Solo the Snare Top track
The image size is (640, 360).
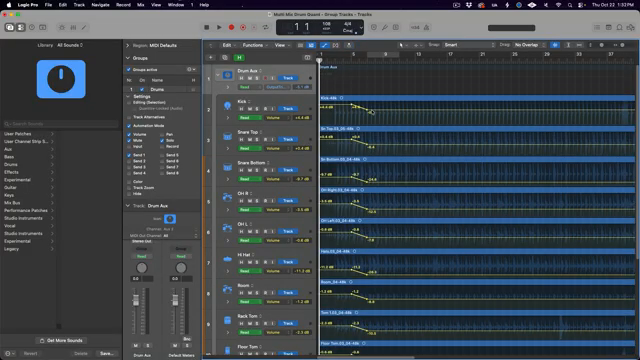pyautogui.click(x=257, y=139)
